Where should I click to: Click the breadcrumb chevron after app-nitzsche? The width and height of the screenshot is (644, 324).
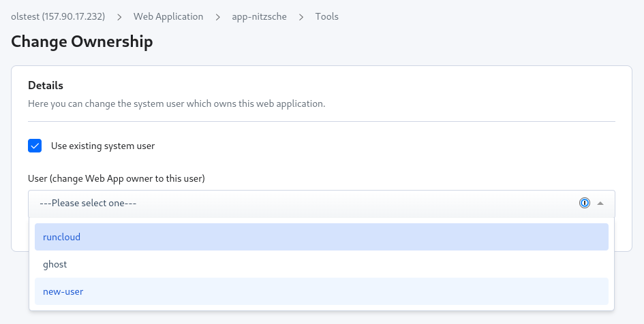(x=301, y=17)
